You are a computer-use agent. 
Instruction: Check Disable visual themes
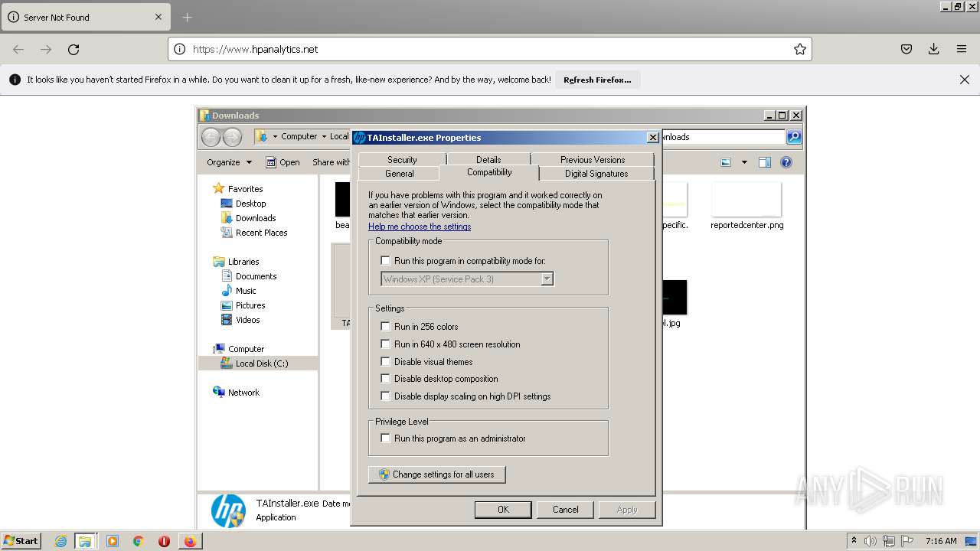click(x=386, y=362)
